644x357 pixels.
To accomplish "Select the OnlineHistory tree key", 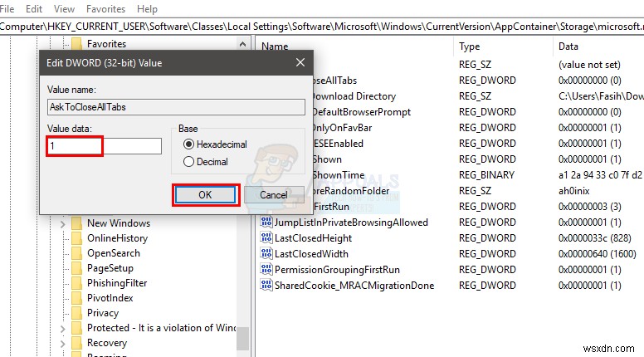I will pos(117,238).
